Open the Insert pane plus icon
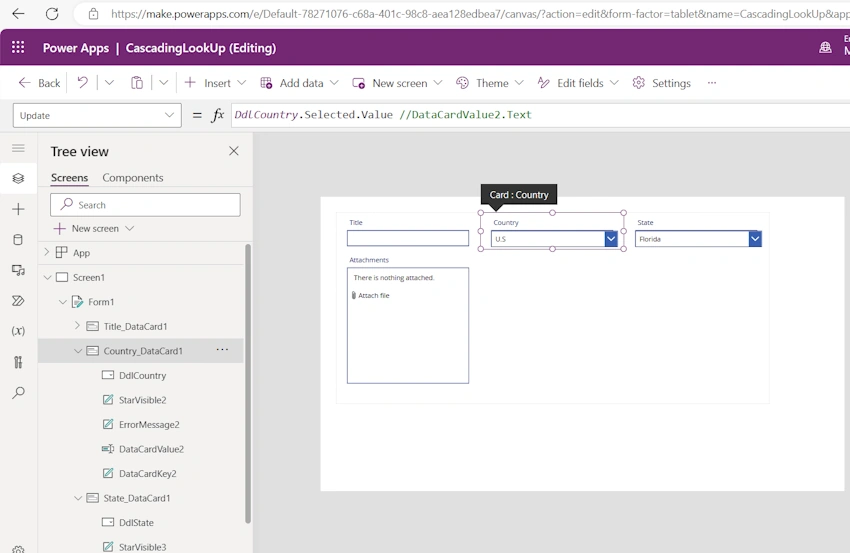The width and height of the screenshot is (850, 553). point(18,209)
